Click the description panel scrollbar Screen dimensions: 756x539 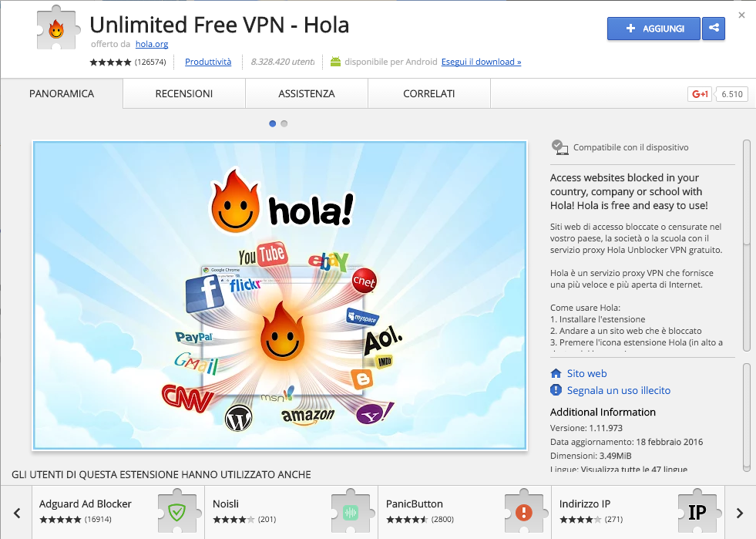point(747,246)
